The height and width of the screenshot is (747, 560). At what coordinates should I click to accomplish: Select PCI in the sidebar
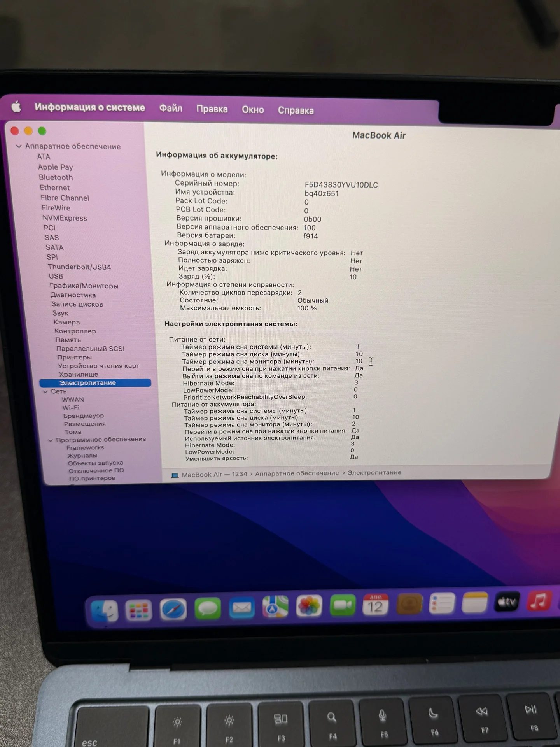[49, 228]
